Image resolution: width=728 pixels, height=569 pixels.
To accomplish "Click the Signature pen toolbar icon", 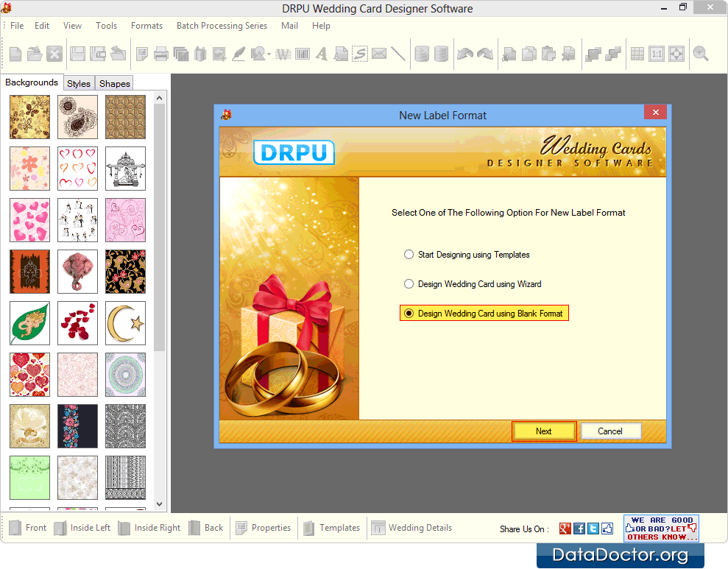I will [238, 54].
